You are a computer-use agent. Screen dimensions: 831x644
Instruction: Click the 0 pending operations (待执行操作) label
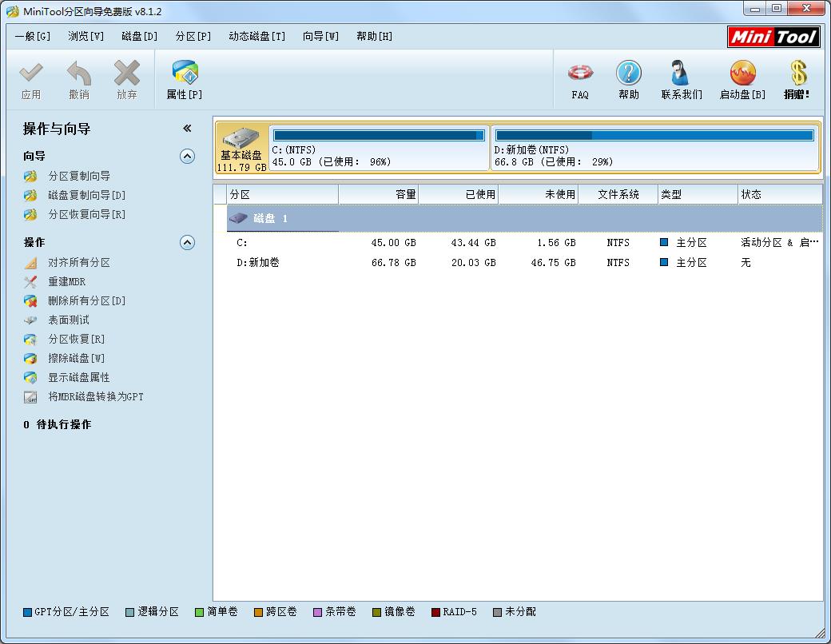coord(58,424)
